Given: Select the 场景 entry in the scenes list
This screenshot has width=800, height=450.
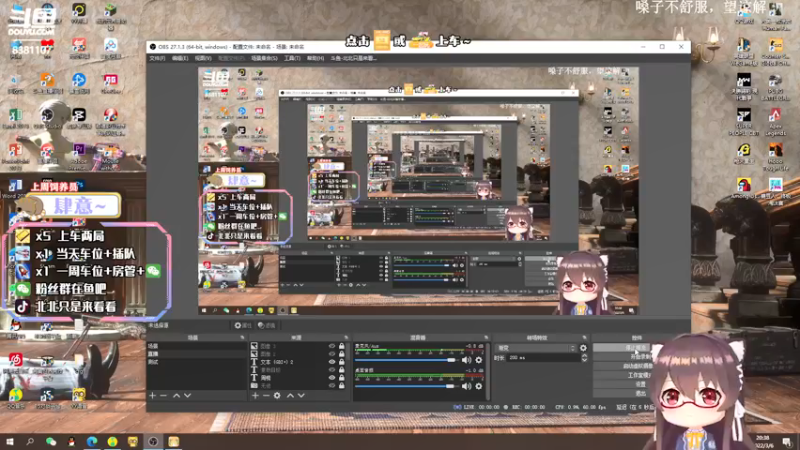Looking at the screenshot, I should coord(196,346).
